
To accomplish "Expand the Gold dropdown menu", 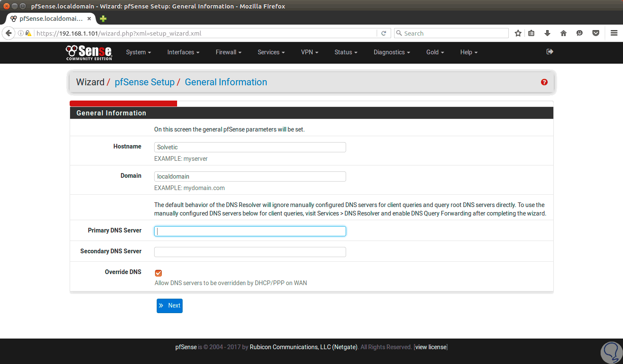I will coord(435,52).
